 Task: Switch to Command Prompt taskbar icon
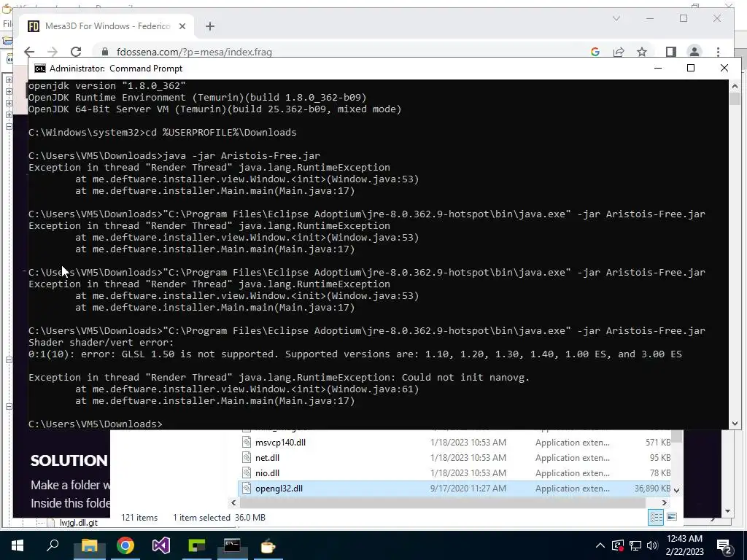click(232, 545)
